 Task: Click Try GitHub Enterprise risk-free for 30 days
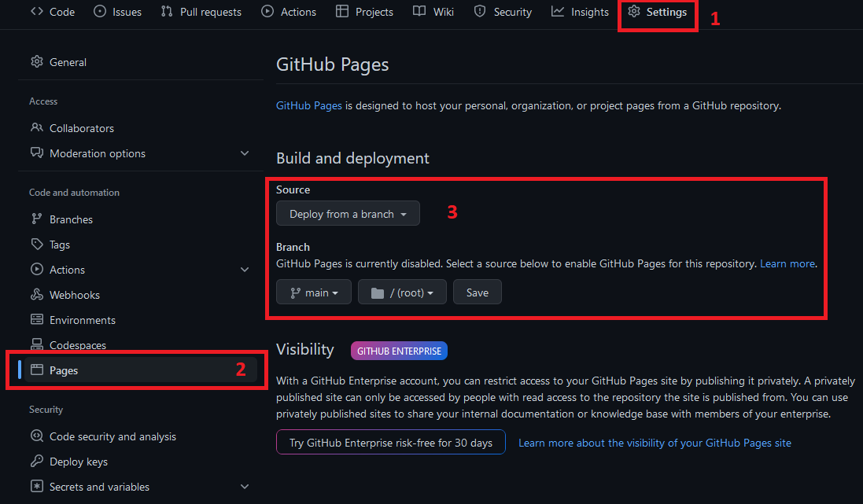(x=391, y=443)
